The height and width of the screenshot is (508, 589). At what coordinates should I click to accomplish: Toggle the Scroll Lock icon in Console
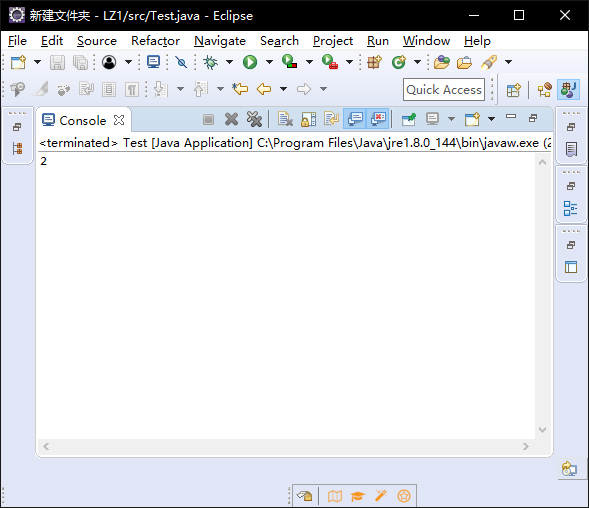(308, 119)
